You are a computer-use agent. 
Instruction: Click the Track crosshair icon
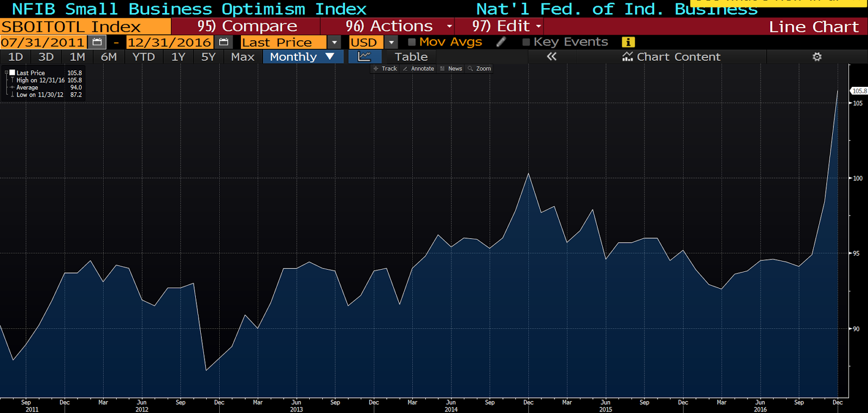[x=376, y=69]
